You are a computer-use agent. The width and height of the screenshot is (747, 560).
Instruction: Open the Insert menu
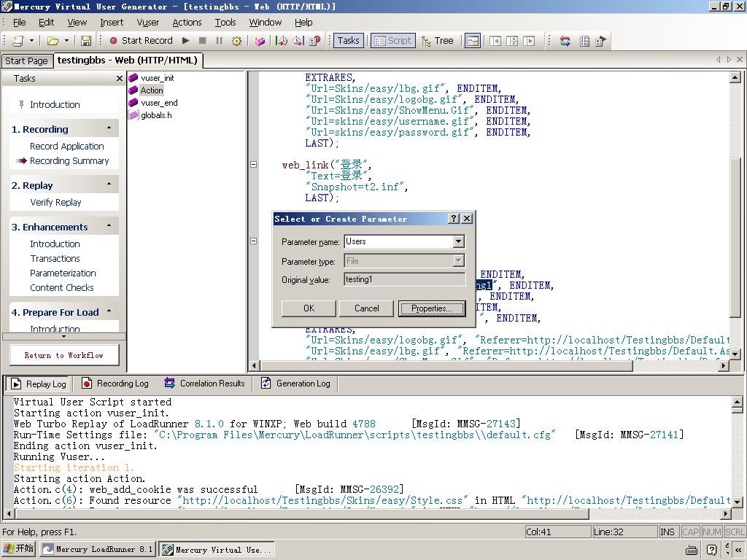click(x=112, y=23)
